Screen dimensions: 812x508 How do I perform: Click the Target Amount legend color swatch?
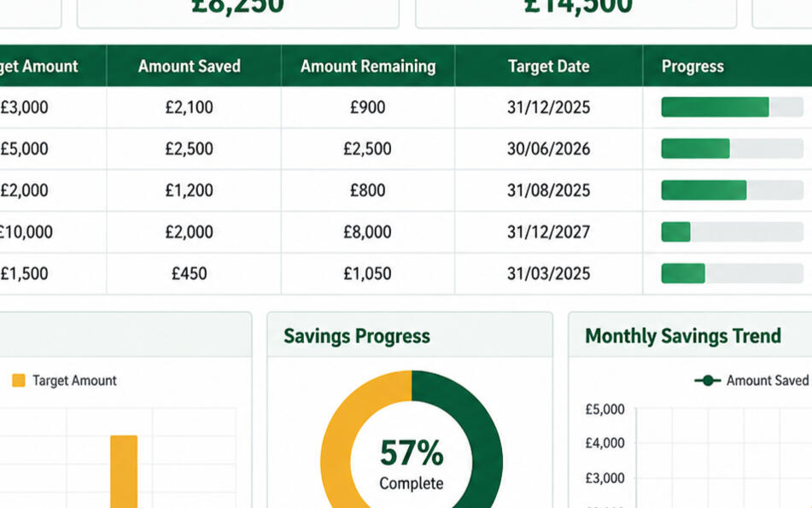(x=19, y=381)
